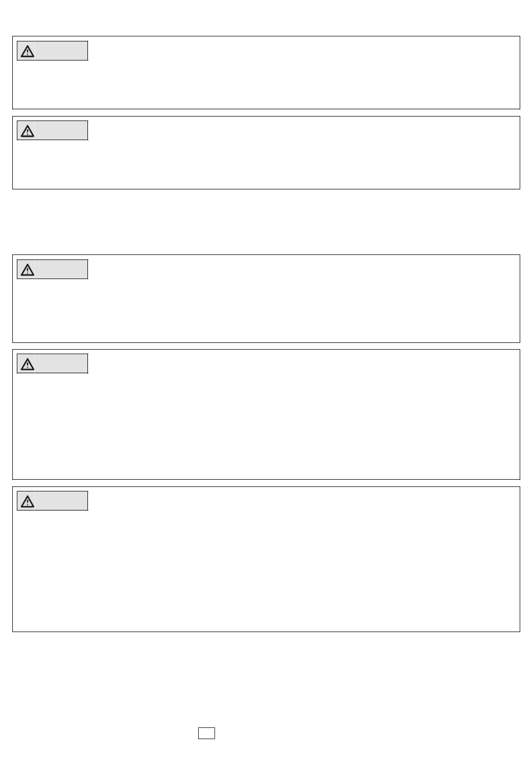Image resolution: width=532 pixels, height=775 pixels.
Task: Click the blank gap between second and third warning boxes
Action: pyautogui.click(x=266, y=222)
